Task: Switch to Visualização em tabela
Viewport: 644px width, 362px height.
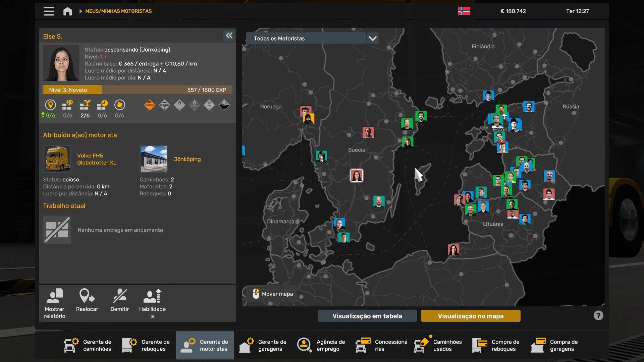Action: coord(367,316)
